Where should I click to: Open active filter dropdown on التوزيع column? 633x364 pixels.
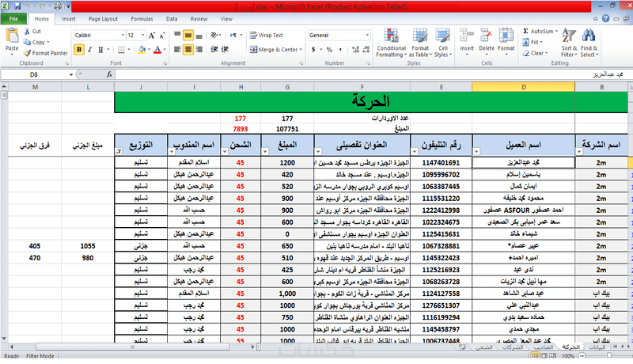[119, 152]
